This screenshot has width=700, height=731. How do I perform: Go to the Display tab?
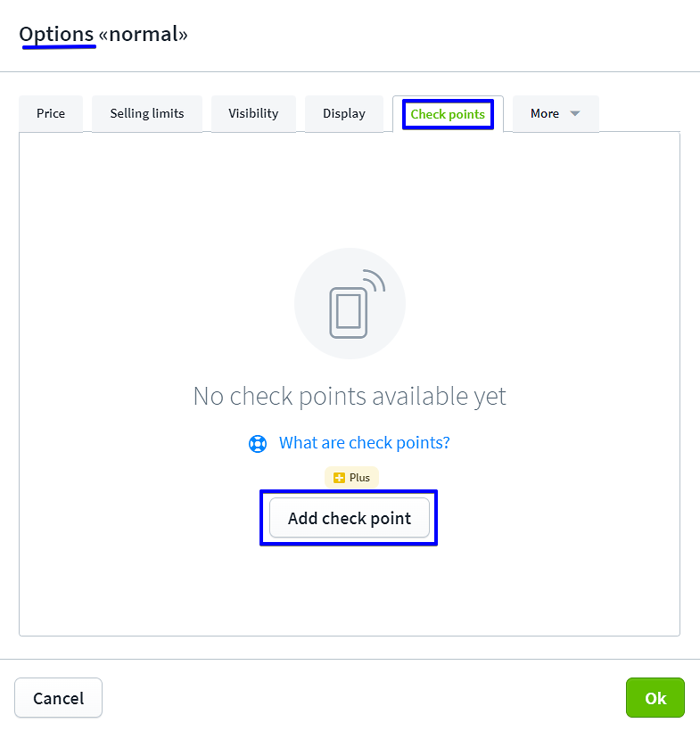pyautogui.click(x=344, y=114)
